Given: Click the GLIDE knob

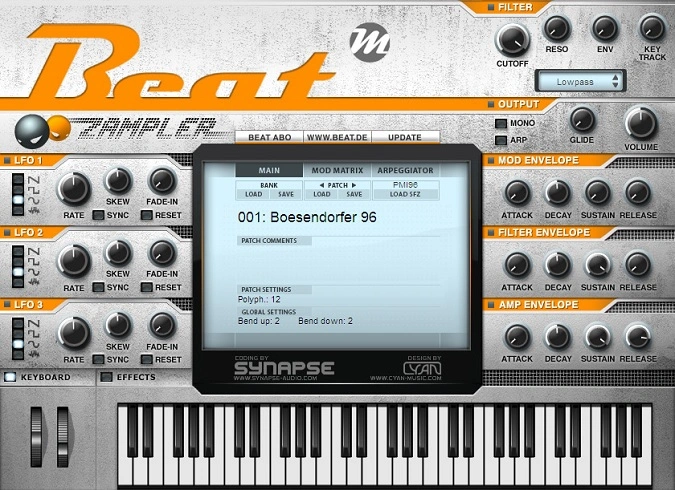Looking at the screenshot, I should pos(582,120).
